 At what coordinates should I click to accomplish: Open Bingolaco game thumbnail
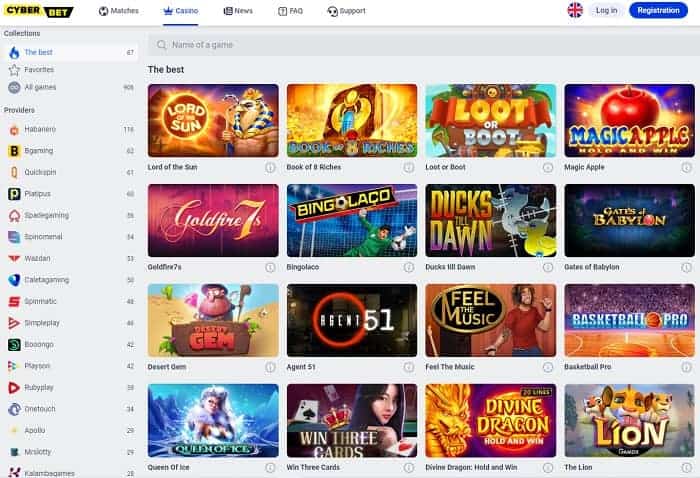(352, 220)
